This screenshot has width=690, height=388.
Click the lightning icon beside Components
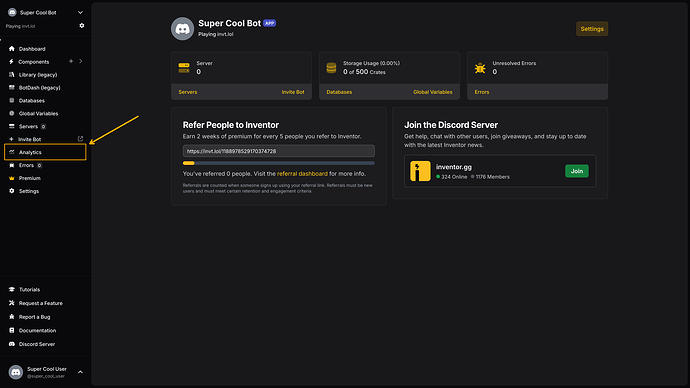coord(11,62)
